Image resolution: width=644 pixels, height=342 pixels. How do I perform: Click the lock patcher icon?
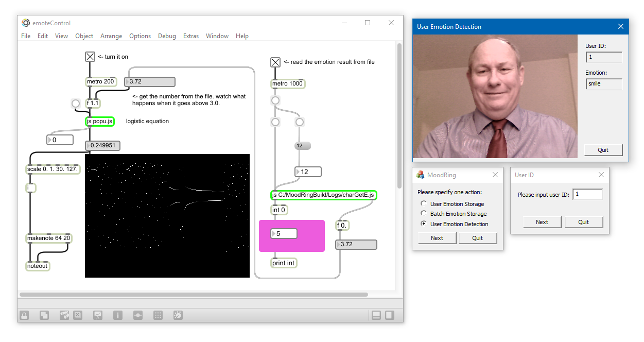(x=24, y=315)
